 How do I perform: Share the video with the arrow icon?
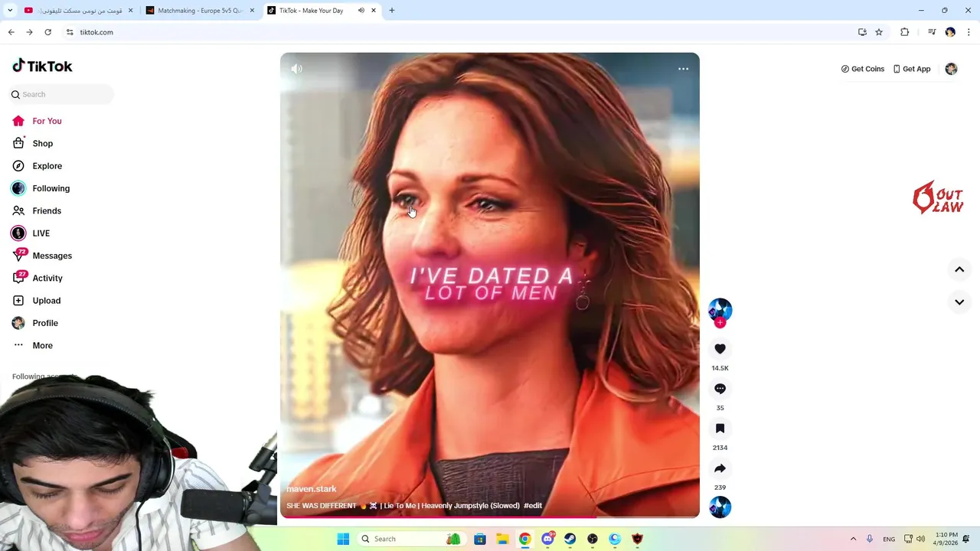click(720, 468)
